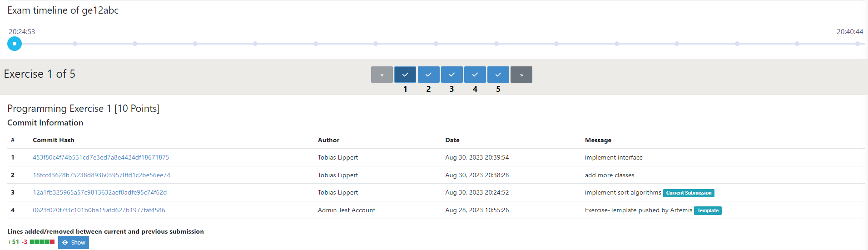Screen dimensions: 868x250
Task: Go to exercise 1 checkmark button
Action: (405, 75)
